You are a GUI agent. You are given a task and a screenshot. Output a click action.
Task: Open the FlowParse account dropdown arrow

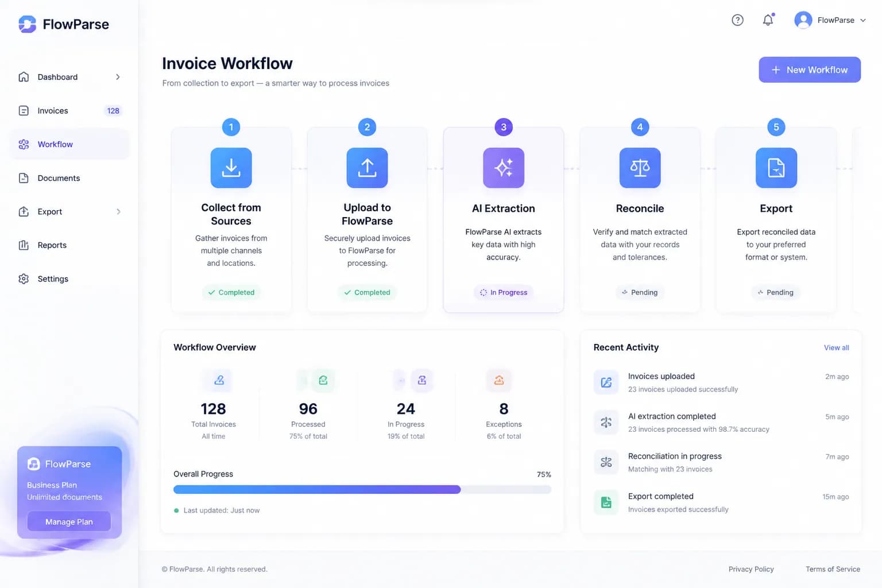coord(862,20)
